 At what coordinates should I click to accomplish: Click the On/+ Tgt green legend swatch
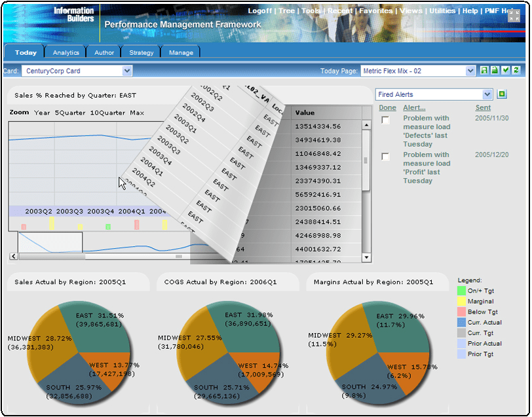(462, 291)
